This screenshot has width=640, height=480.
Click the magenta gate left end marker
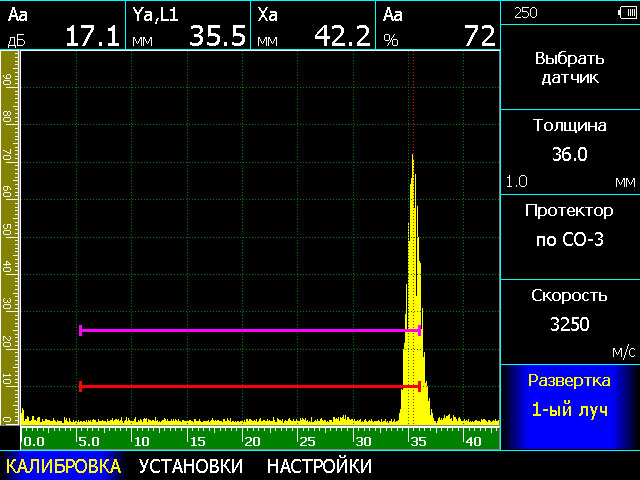click(x=80, y=330)
